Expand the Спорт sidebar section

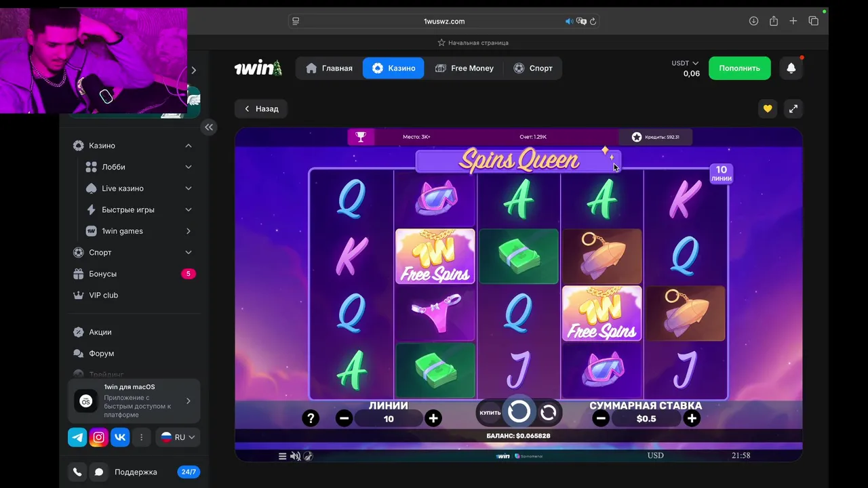(x=189, y=252)
